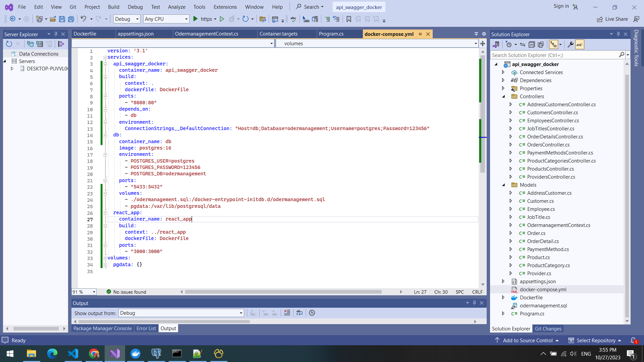Open Solution Explorer properties wrench icon
Screen dimensions: 644x362
coord(570,45)
